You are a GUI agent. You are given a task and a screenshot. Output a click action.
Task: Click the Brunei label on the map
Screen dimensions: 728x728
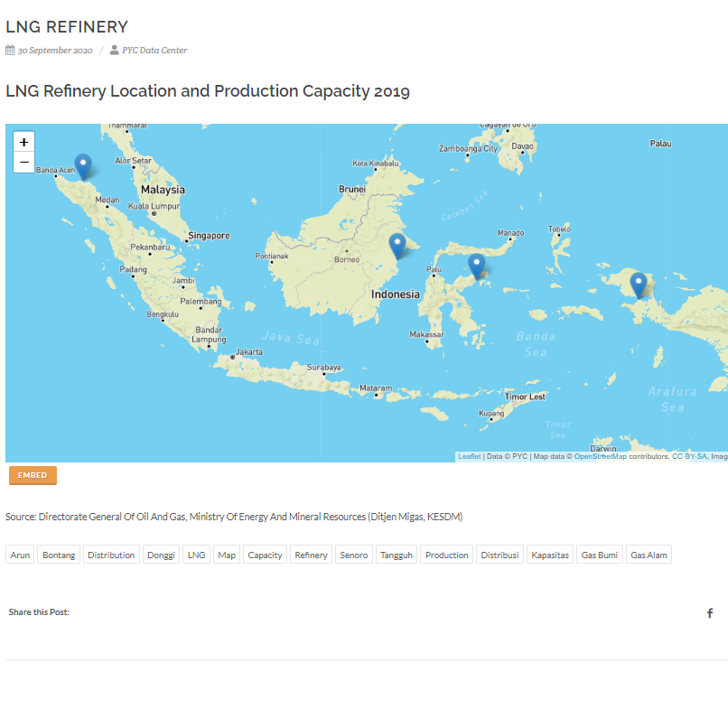(352, 189)
